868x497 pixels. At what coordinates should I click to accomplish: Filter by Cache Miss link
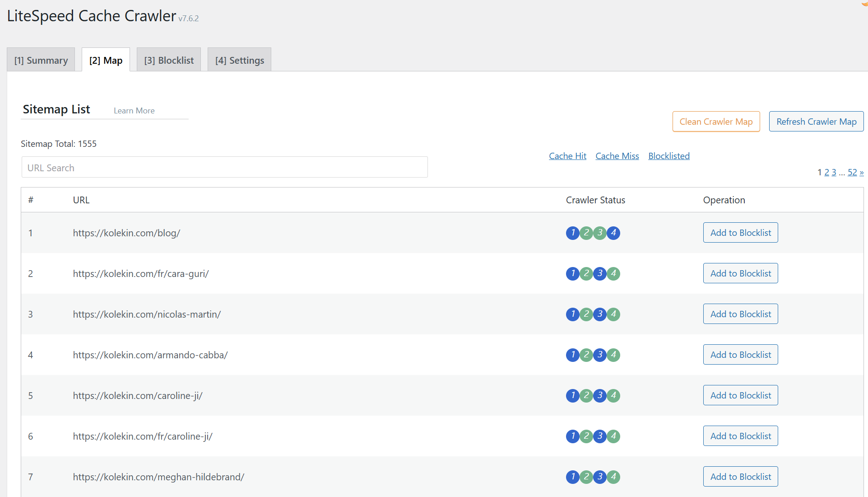click(x=617, y=156)
